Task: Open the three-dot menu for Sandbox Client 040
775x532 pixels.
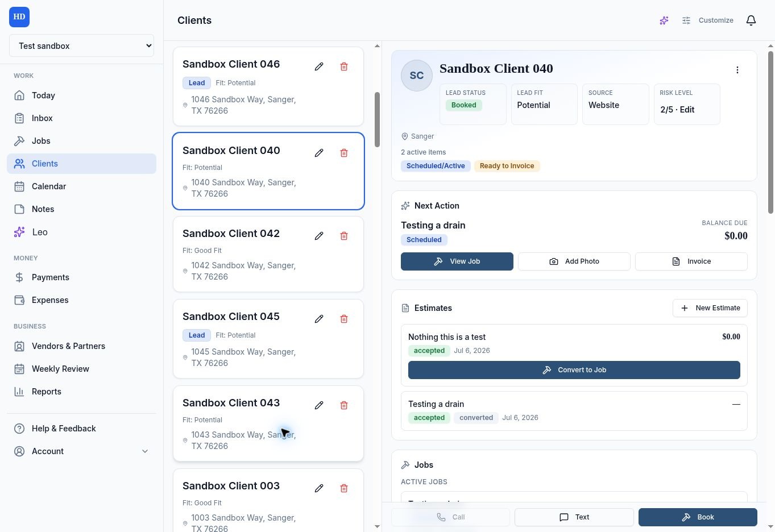Action: [x=737, y=70]
